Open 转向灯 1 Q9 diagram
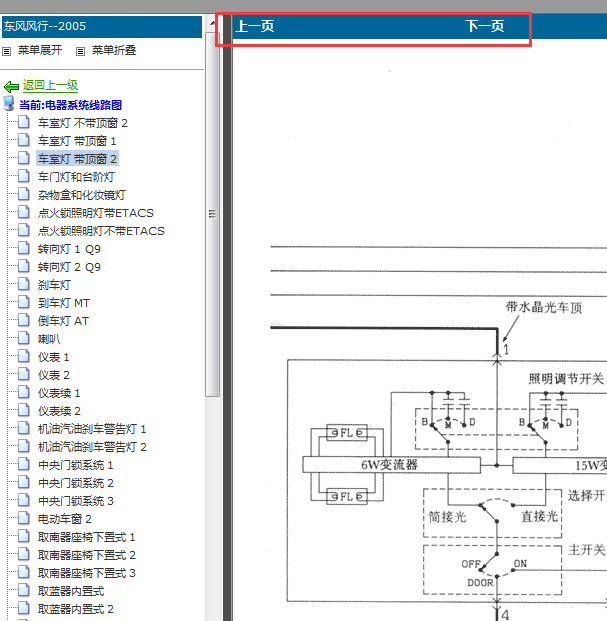607x621 pixels. tap(69, 249)
